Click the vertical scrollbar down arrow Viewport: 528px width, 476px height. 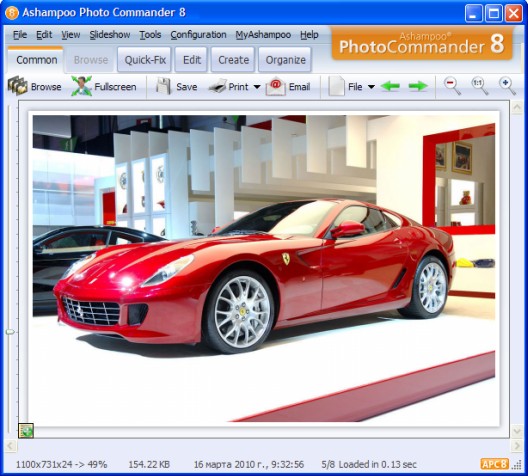[517, 431]
